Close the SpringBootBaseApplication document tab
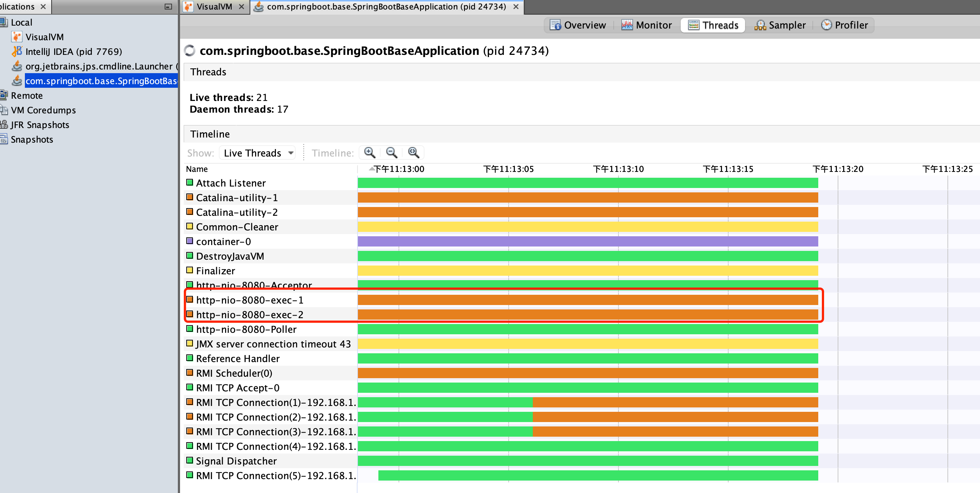 pyautogui.click(x=516, y=7)
